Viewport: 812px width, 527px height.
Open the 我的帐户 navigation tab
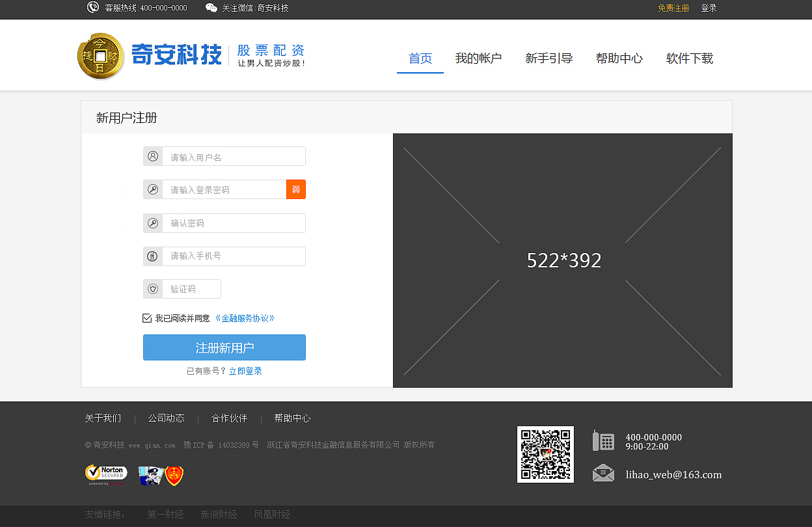tap(479, 58)
